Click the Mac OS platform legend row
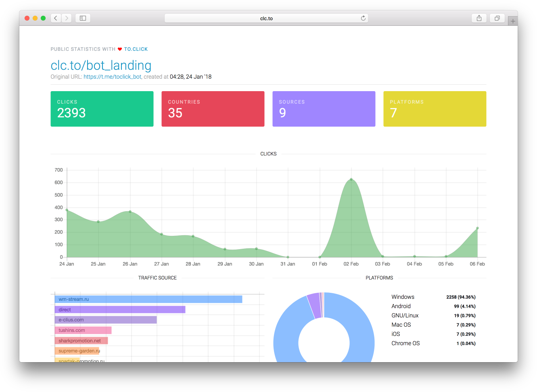This screenshot has height=392, width=537. tap(433, 325)
